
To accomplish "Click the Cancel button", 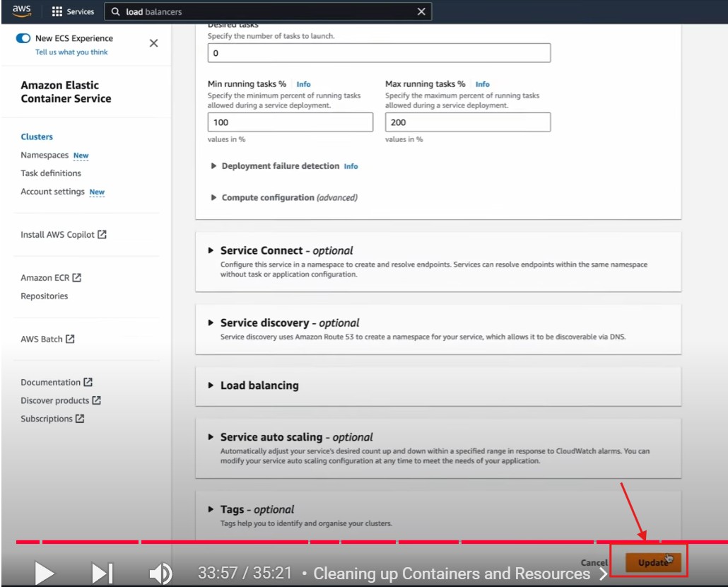I will pos(594,563).
